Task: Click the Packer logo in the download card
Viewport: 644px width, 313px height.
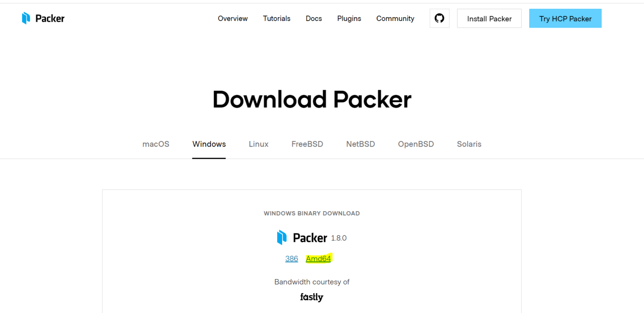Action: coord(302,238)
